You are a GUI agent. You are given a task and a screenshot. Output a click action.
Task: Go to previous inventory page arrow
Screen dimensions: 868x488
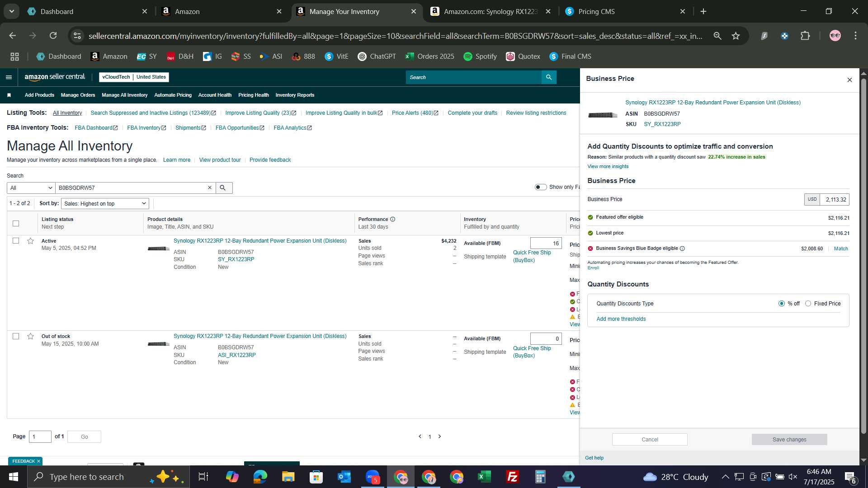[x=420, y=437]
